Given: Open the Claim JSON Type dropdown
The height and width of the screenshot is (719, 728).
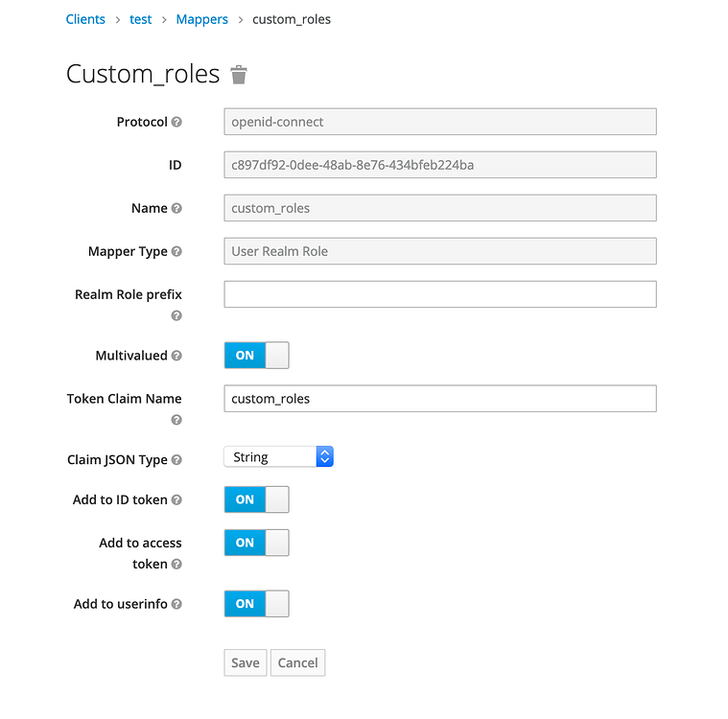Looking at the screenshot, I should click(x=278, y=456).
